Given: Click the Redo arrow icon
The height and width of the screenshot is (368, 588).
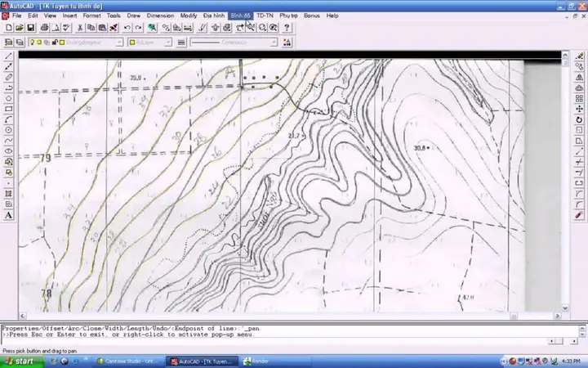Looking at the screenshot, I should click(138, 28).
